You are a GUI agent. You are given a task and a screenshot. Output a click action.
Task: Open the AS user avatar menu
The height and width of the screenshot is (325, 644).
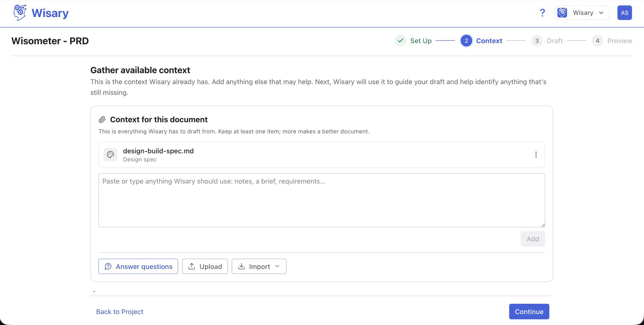coord(624,13)
